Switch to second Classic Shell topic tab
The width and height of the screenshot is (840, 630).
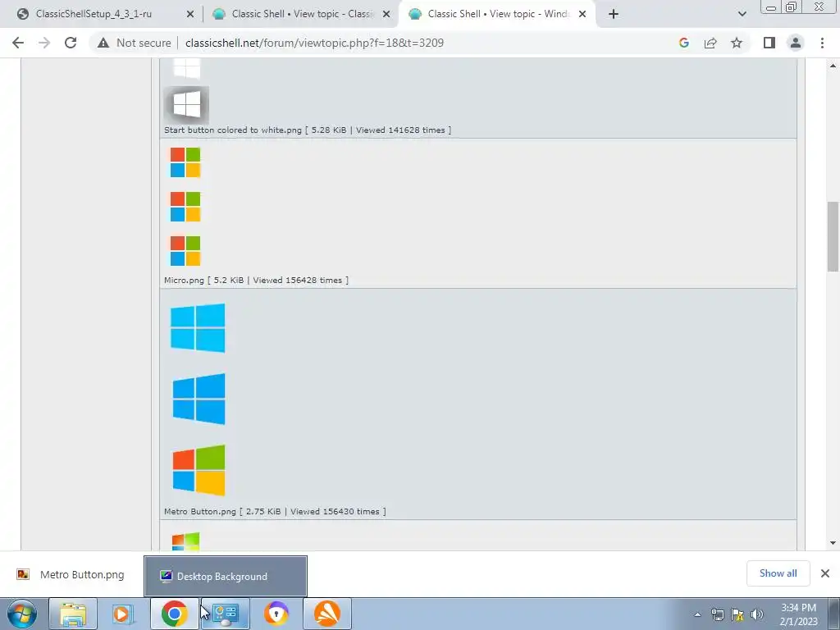coord(303,14)
